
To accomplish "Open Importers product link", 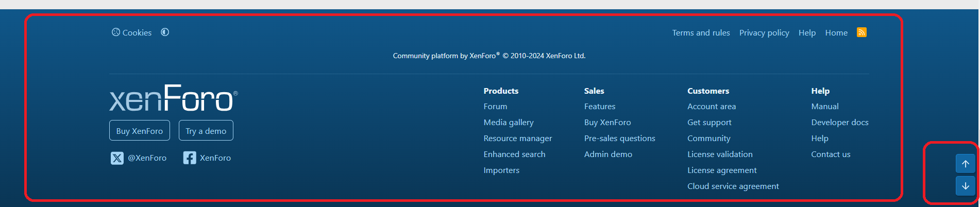I will pos(501,170).
